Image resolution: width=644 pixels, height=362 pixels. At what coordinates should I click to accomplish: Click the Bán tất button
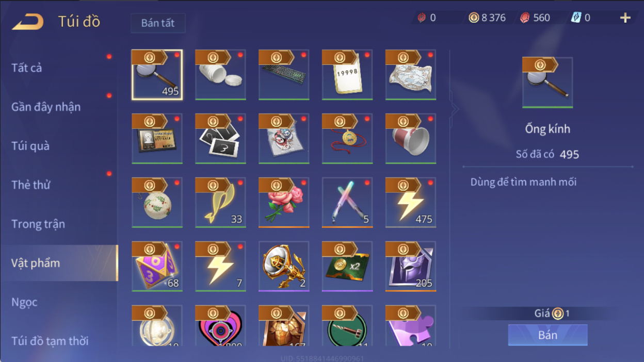click(158, 23)
